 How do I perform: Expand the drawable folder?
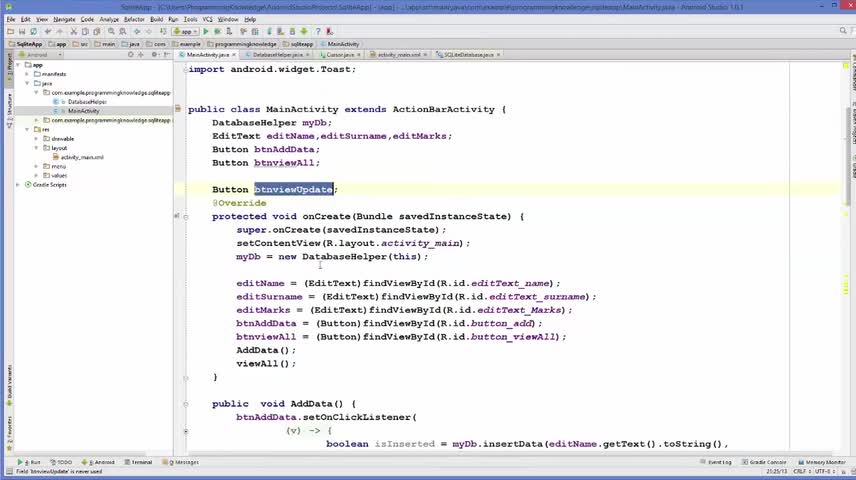37,139
